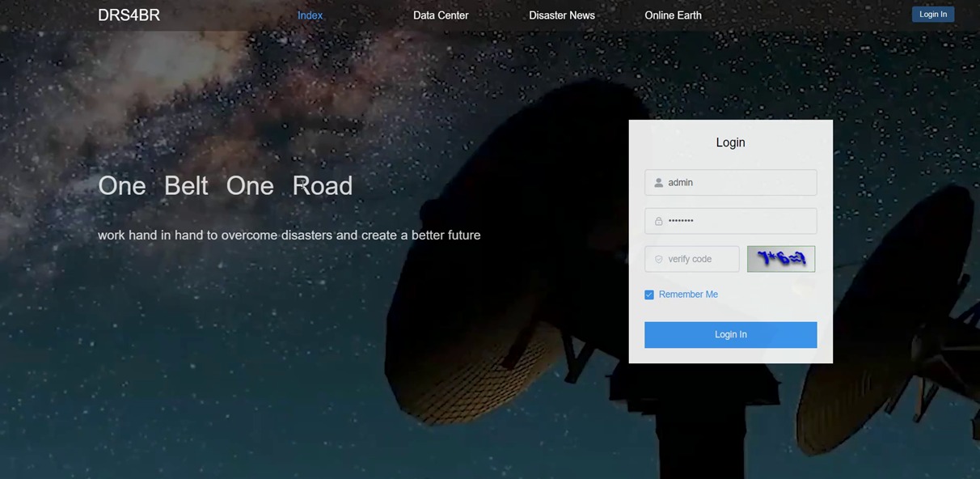The height and width of the screenshot is (479, 980).
Task: Click the work hand in hand tagline
Action: point(289,235)
